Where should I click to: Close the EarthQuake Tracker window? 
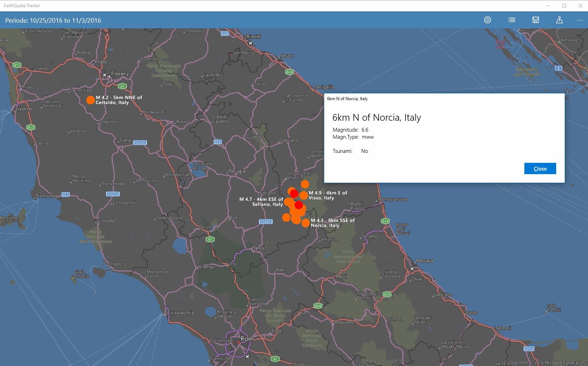[x=580, y=6]
